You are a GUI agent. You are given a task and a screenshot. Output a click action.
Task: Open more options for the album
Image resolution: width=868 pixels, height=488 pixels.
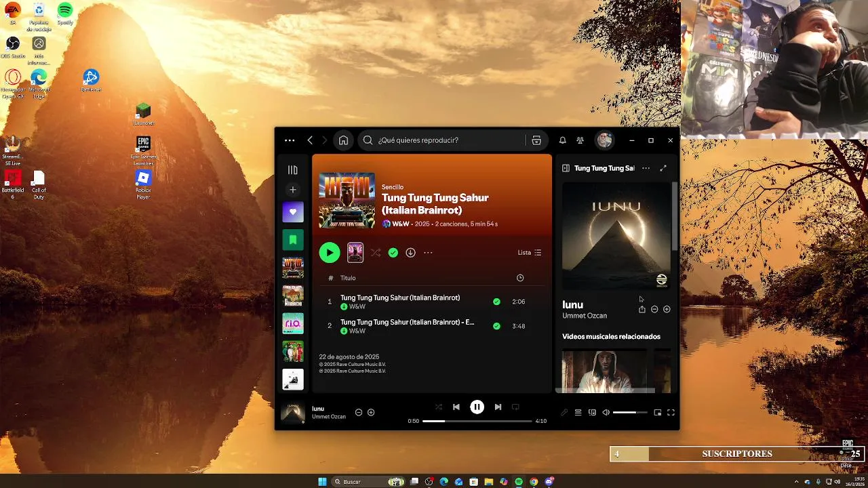point(428,253)
